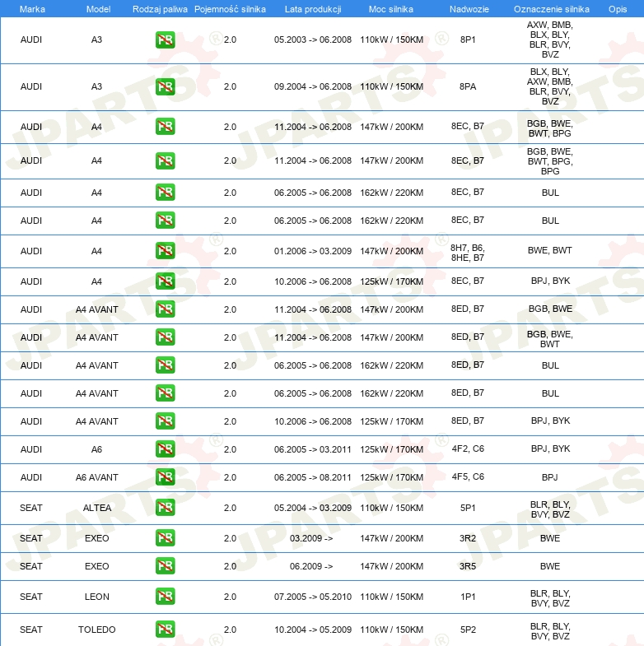Screen dimensions: 644x646
Task: Click the fuel icon for Seat Toledo
Action: click(165, 630)
